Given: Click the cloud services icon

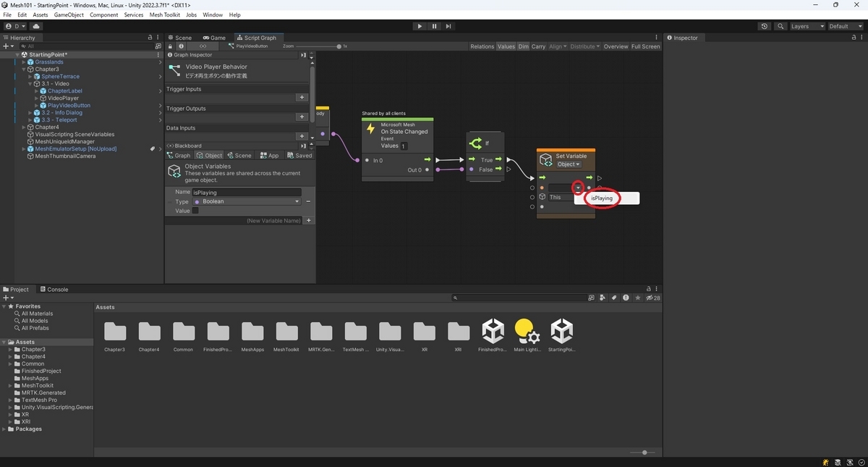Looking at the screenshot, I should 36,26.
